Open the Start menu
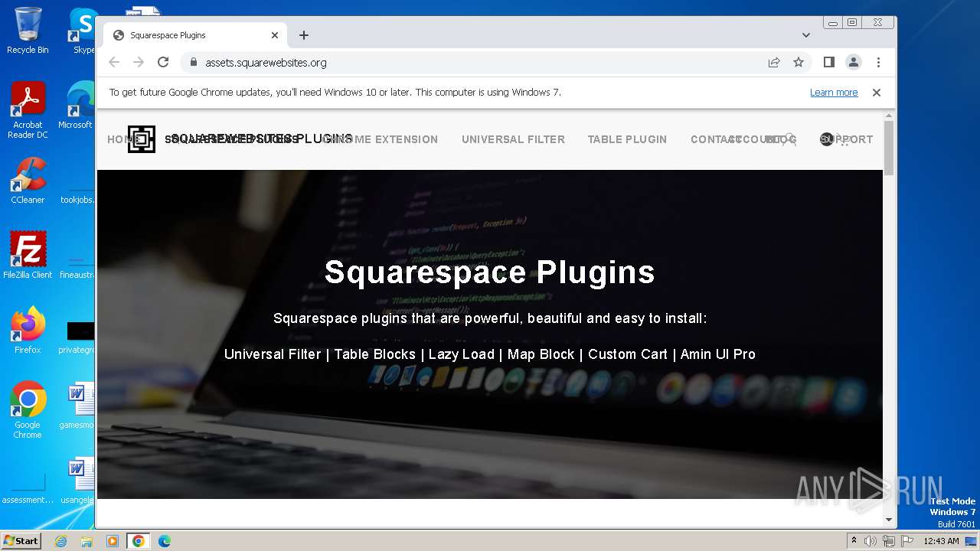This screenshot has width=980, height=551. (x=21, y=541)
